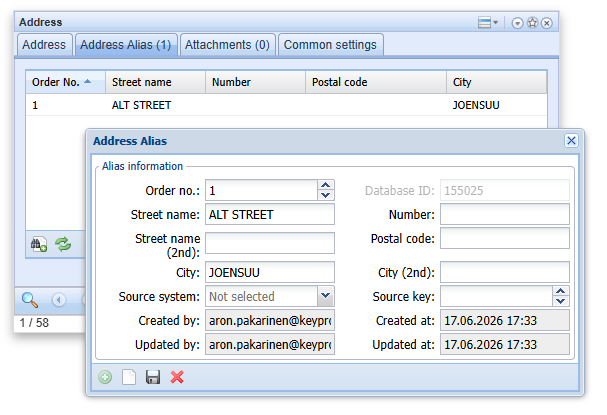Click into the Postal code input field
The width and height of the screenshot is (607, 415).
504,238
